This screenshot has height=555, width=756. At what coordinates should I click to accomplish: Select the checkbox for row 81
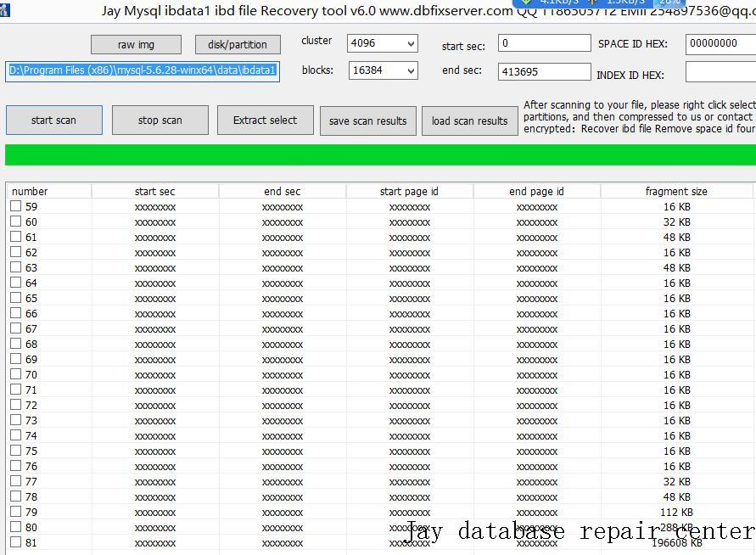pyautogui.click(x=16, y=542)
